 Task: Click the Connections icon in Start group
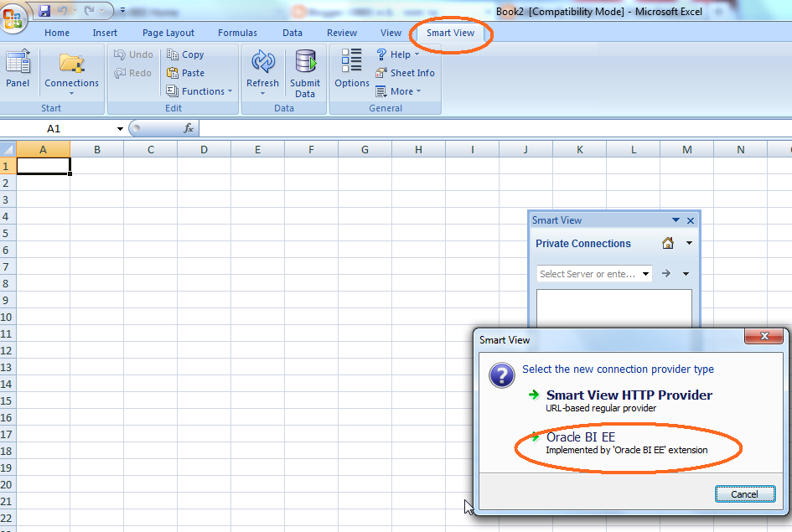(71, 70)
